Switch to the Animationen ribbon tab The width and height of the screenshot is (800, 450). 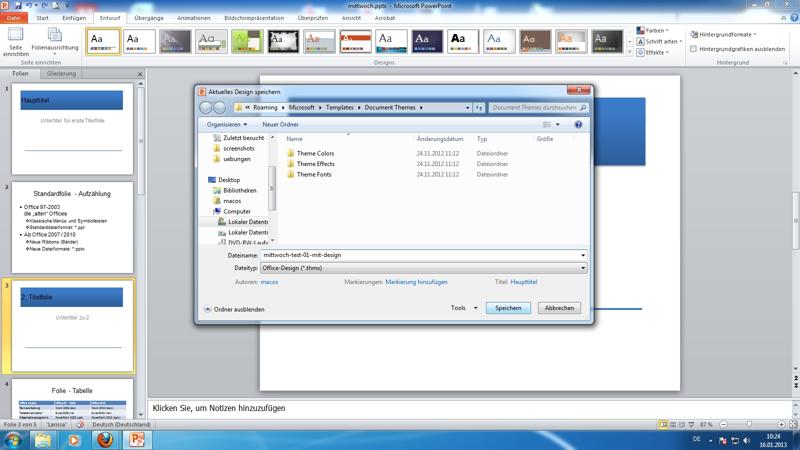(x=194, y=18)
